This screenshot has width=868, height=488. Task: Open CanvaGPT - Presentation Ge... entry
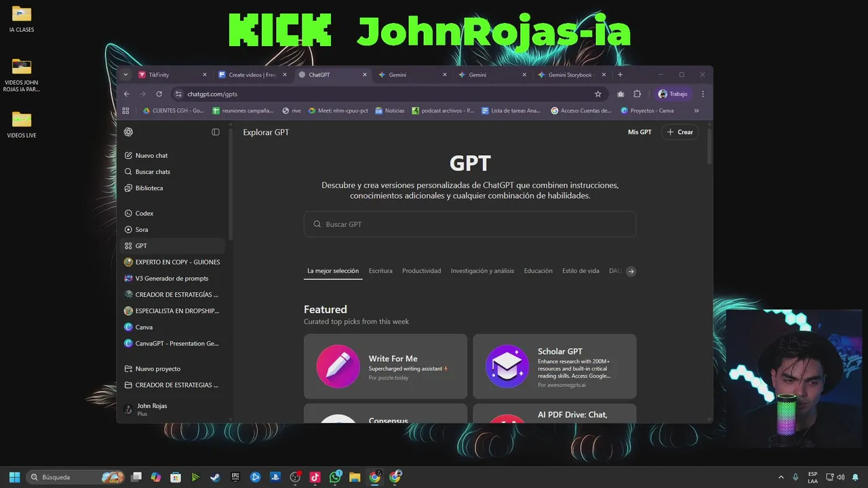click(172, 344)
